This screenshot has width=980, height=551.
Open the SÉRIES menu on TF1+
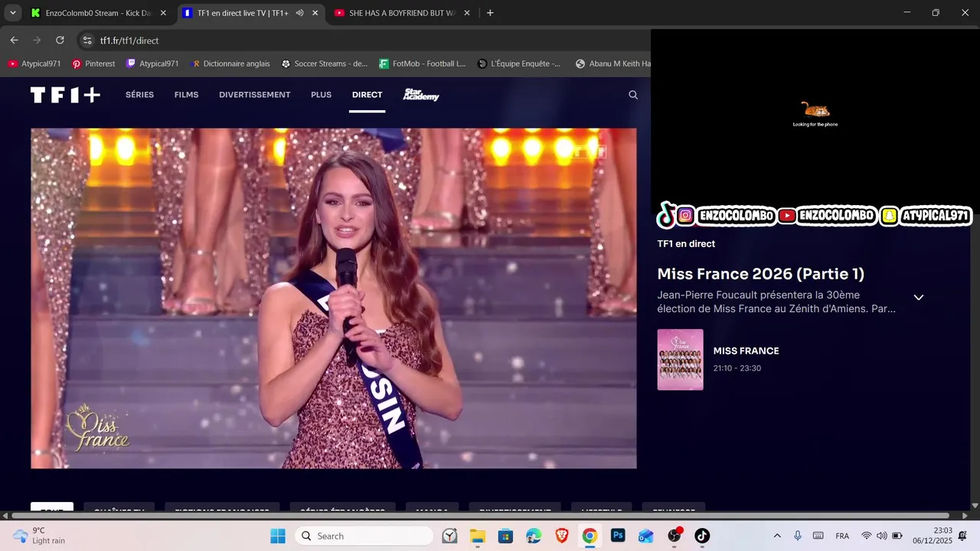click(x=139, y=95)
